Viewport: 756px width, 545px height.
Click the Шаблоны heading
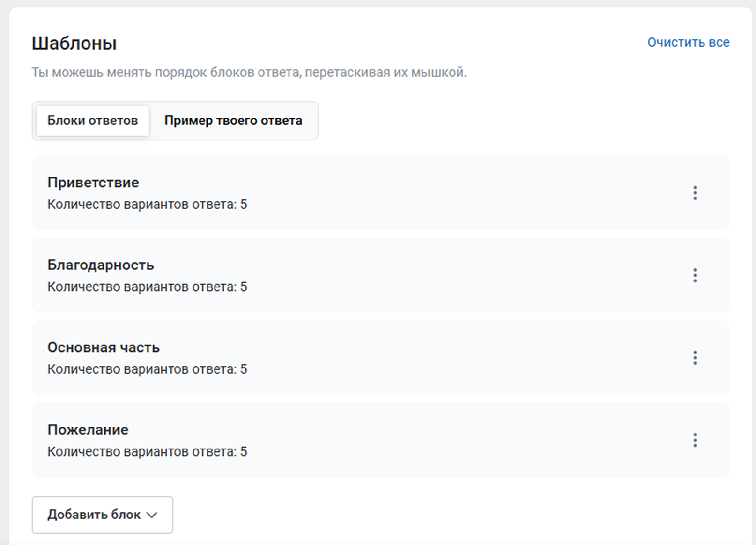(x=74, y=44)
